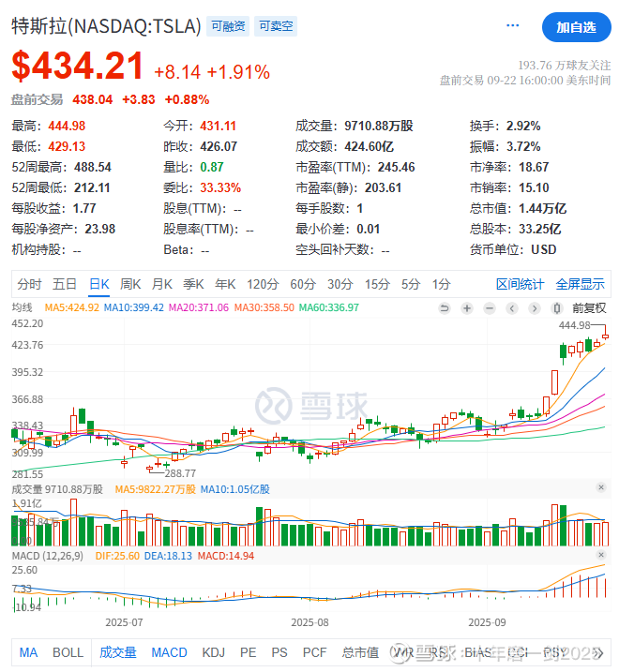Toggle the PCF indicator
Image resolution: width=619 pixels, height=672 pixels.
click(x=314, y=652)
